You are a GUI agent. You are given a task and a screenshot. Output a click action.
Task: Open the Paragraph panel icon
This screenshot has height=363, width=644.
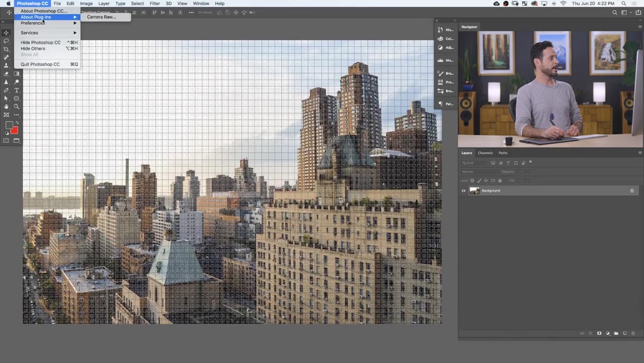(441, 104)
